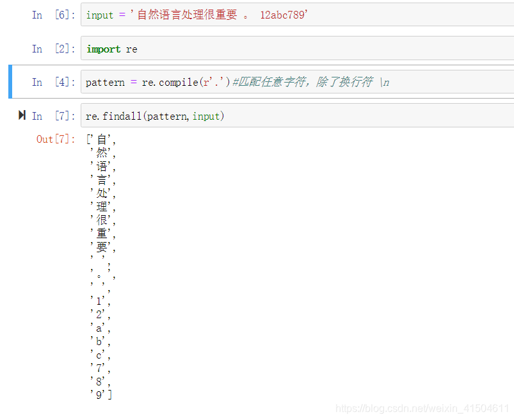The width and height of the screenshot is (514, 420).
Task: Click the output line '处'
Action: [x=103, y=193]
